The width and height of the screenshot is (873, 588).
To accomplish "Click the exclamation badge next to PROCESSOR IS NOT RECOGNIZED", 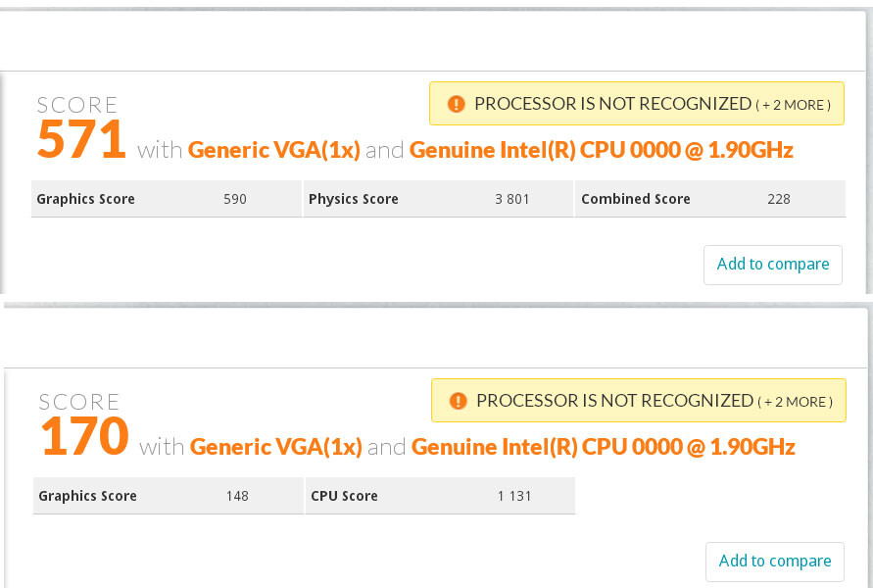I will pos(456,103).
